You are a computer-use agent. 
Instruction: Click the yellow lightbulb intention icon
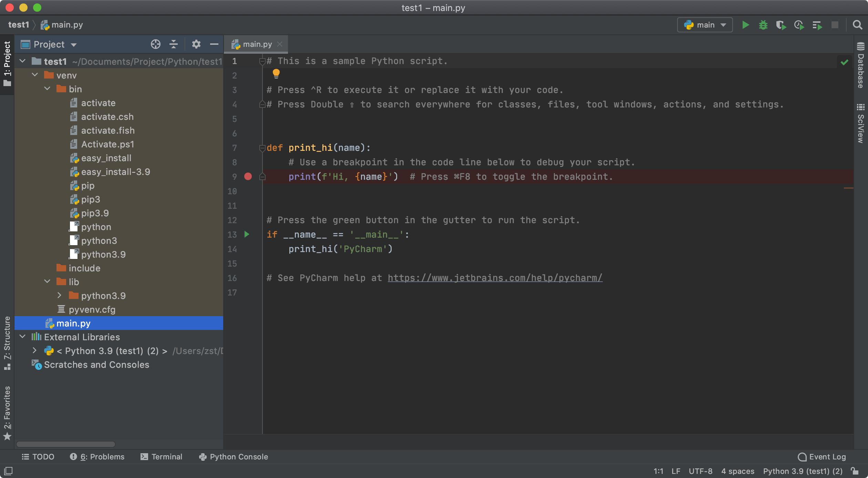[x=276, y=73]
